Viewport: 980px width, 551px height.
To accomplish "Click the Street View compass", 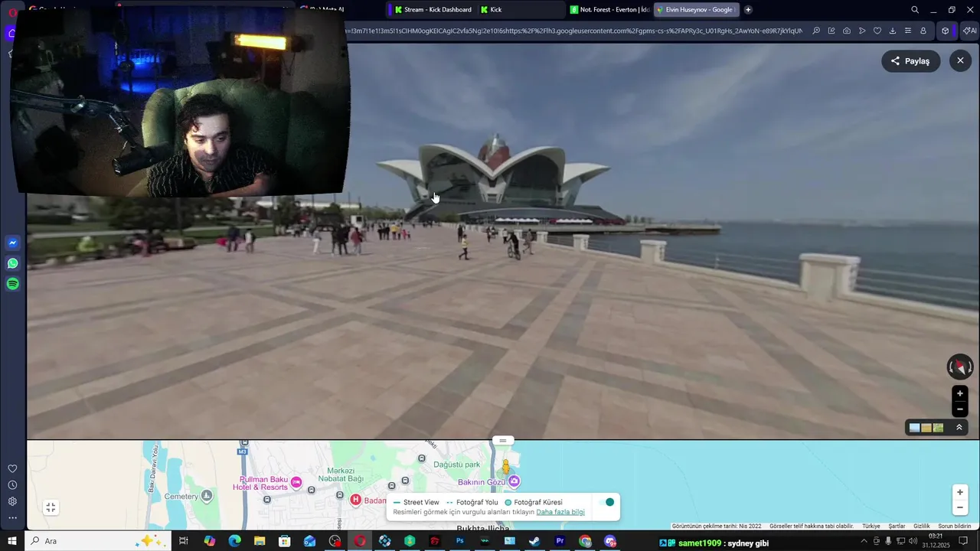I will pyautogui.click(x=959, y=367).
